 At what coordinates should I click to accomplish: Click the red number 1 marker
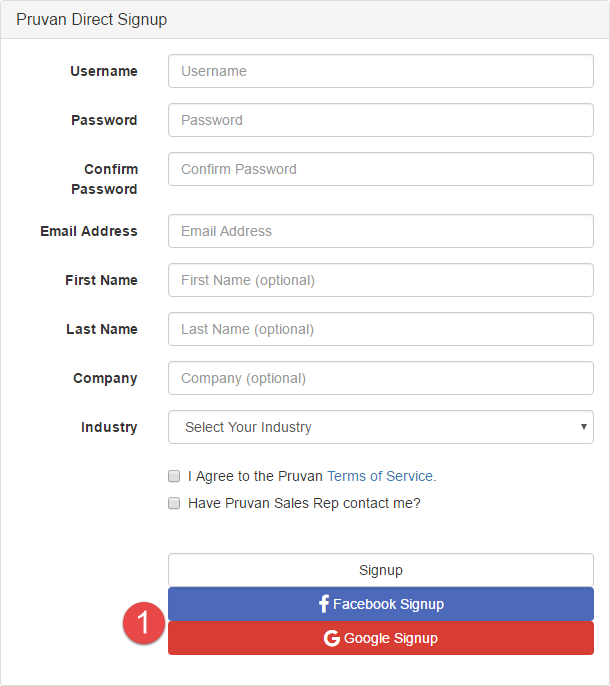click(142, 624)
